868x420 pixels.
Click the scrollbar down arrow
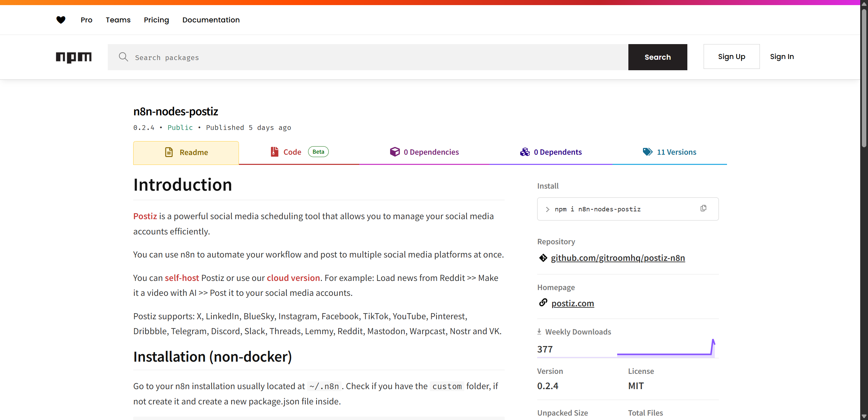864,417
